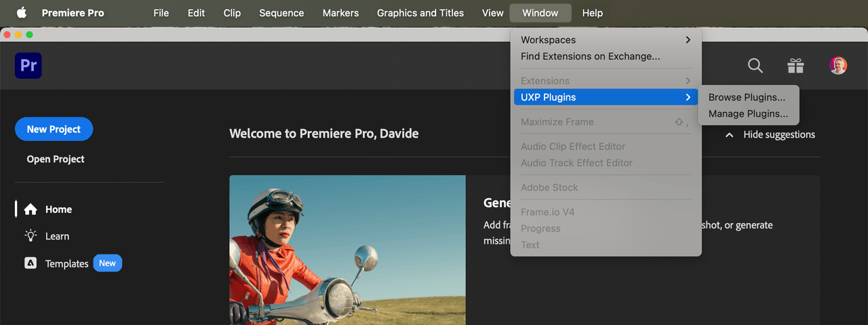The width and height of the screenshot is (868, 325).
Task: Open the What's New gift icon
Action: [795, 65]
